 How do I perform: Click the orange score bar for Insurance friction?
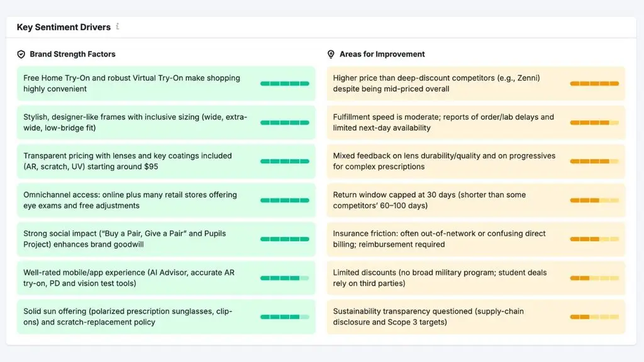594,239
